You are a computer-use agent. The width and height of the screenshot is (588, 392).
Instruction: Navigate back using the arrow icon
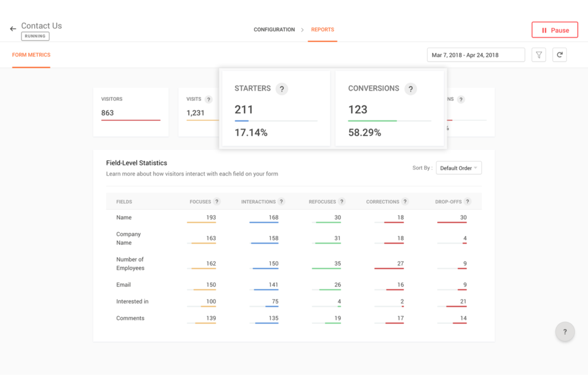click(13, 28)
